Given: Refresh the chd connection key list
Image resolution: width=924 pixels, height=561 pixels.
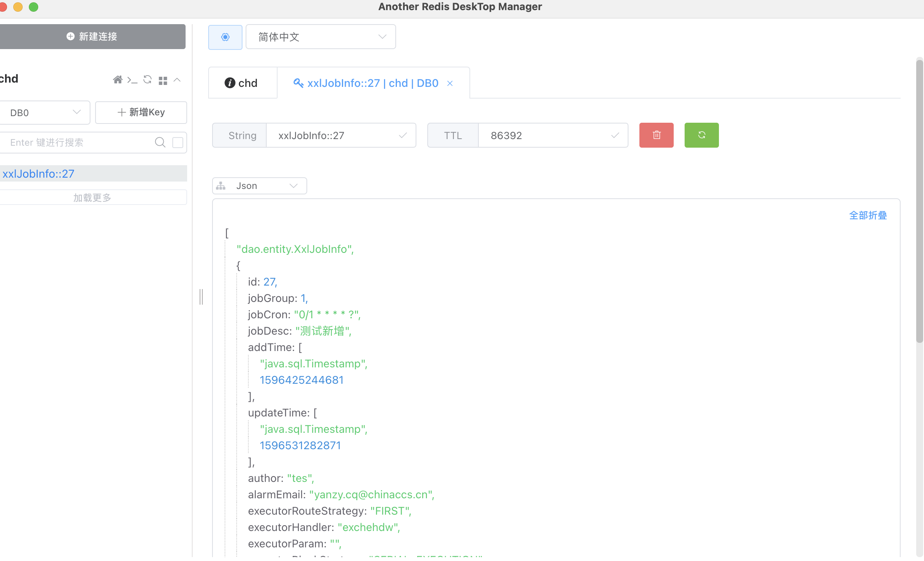Looking at the screenshot, I should tap(147, 79).
